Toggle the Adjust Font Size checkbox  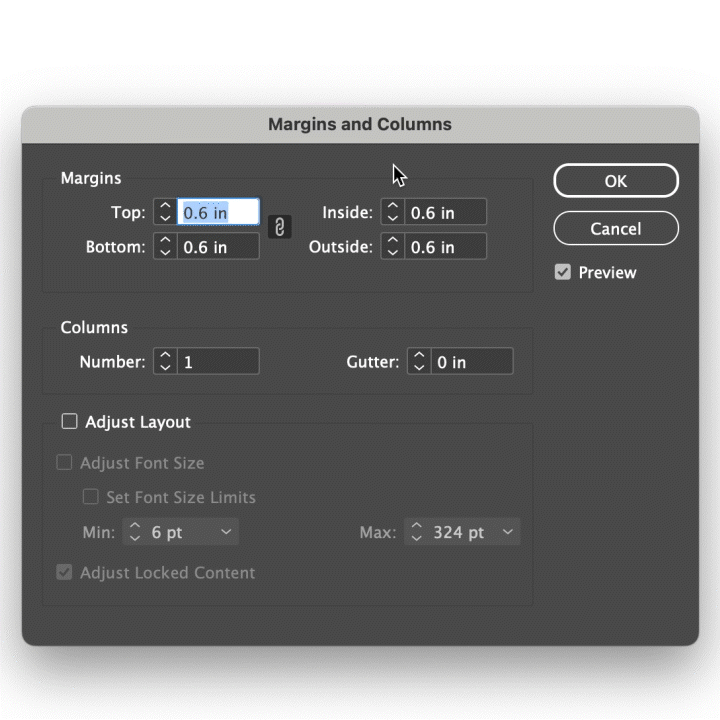pos(64,462)
